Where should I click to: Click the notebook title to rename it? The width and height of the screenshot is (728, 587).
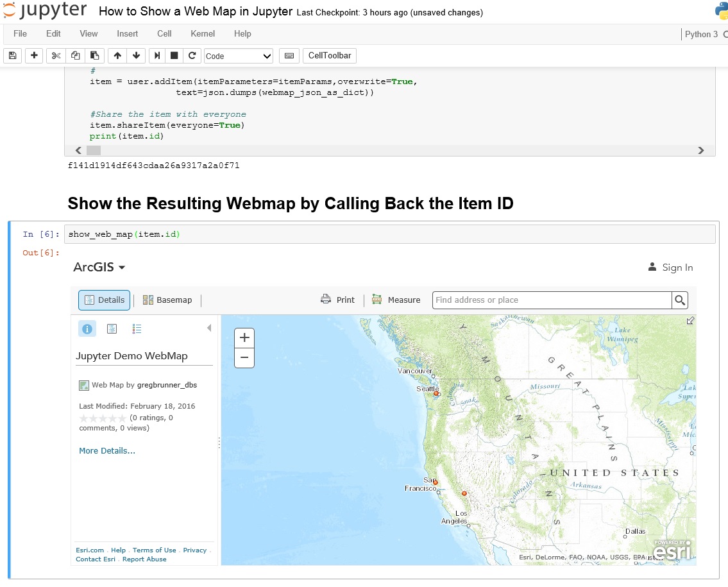[x=196, y=11]
